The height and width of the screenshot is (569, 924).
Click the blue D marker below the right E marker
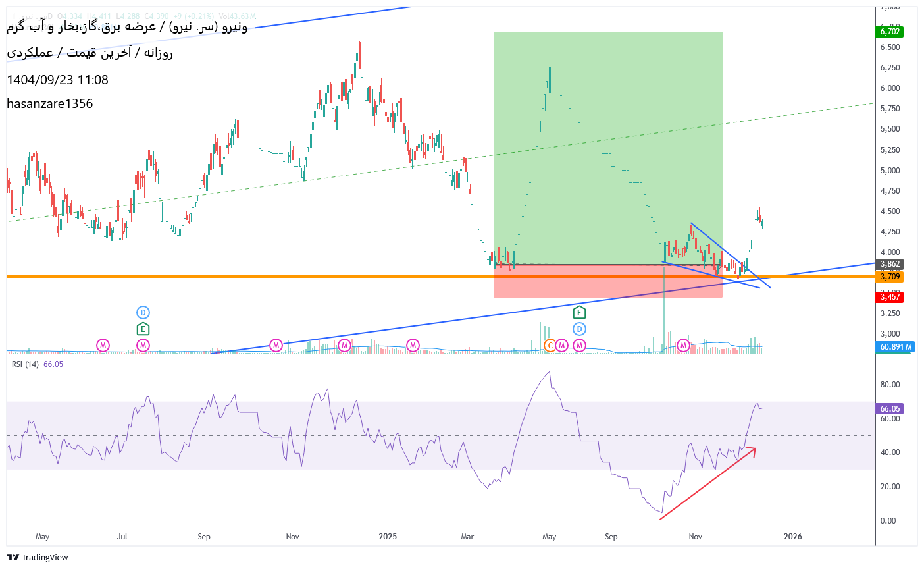click(x=579, y=329)
